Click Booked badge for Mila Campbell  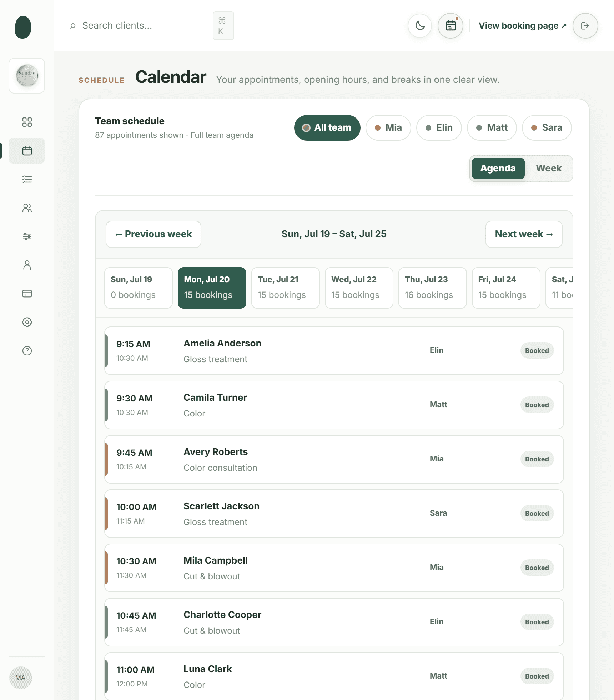tap(537, 568)
